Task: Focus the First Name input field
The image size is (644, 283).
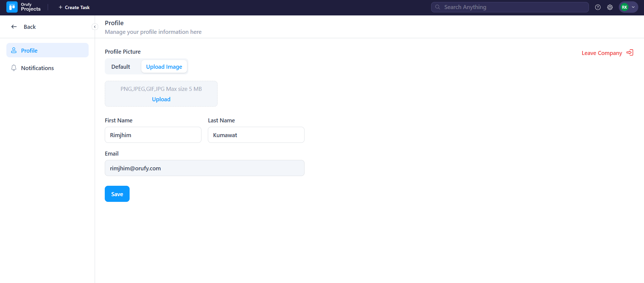Action: [153, 135]
